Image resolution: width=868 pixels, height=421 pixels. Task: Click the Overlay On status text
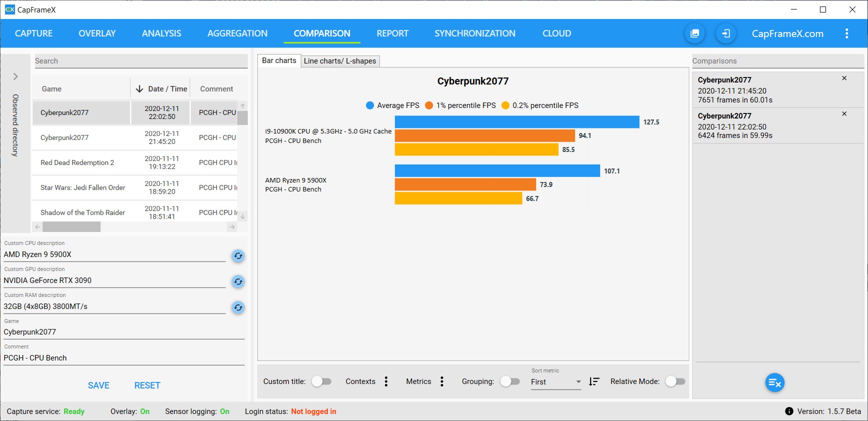click(x=145, y=411)
